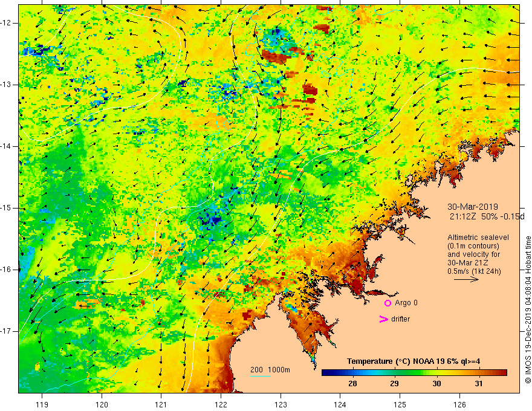Click longitude axis label 121
This screenshot has height=411, width=532.
(161, 404)
